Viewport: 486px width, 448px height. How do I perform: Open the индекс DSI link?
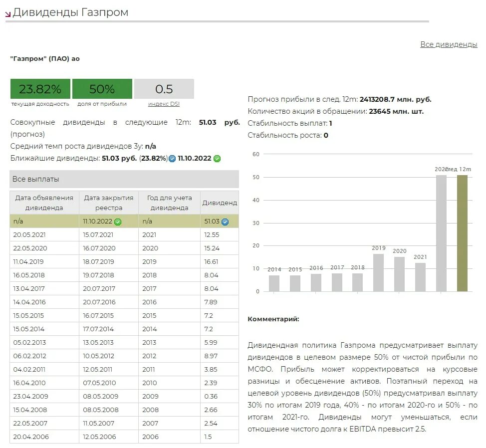(164, 104)
